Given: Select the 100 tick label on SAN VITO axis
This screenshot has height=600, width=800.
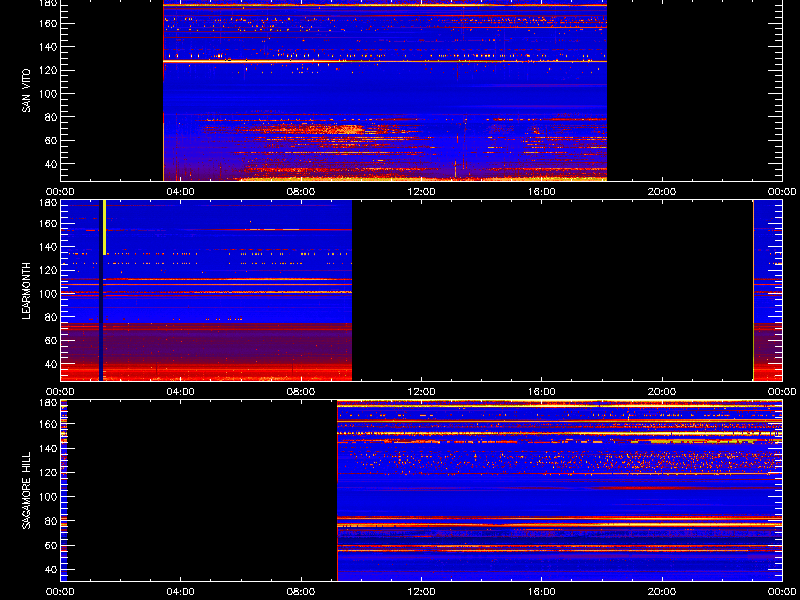Looking at the screenshot, I should click(x=49, y=94).
